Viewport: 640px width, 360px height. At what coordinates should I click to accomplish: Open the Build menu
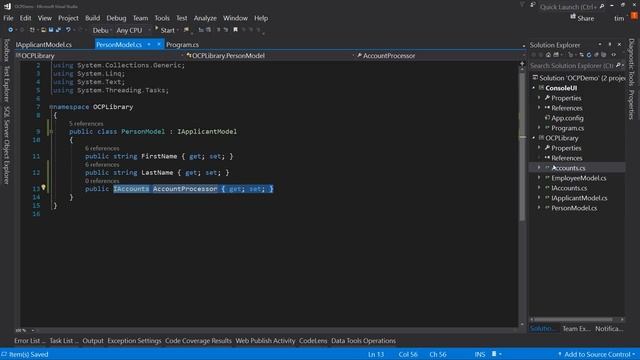click(92, 18)
